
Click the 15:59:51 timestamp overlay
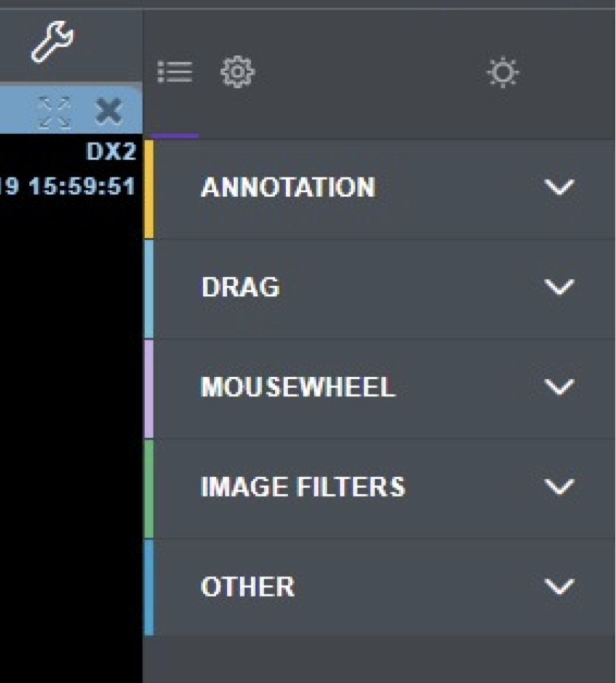(82, 186)
